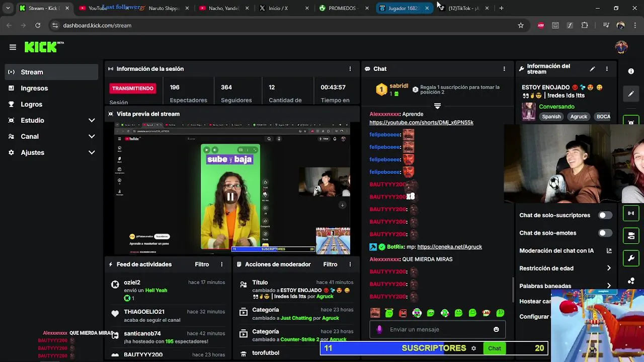Click the stream preview video thumbnail
Image resolution: width=644 pixels, height=362 pixels.
point(232,189)
